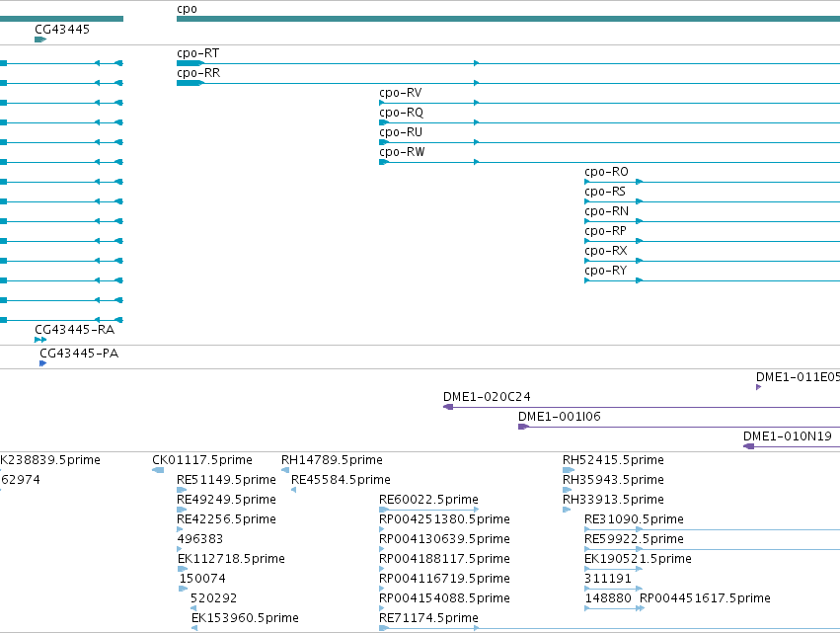Select the 496383 feature label

[199, 539]
